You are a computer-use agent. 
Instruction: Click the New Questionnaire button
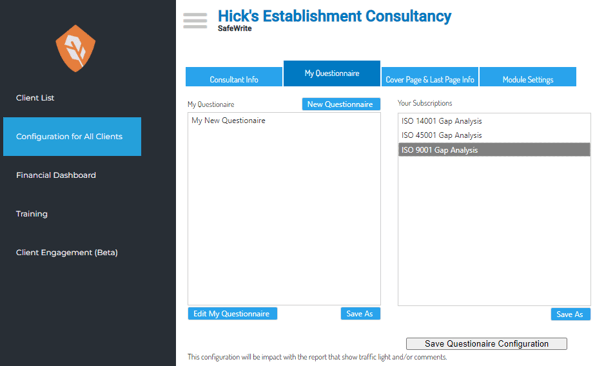click(341, 104)
